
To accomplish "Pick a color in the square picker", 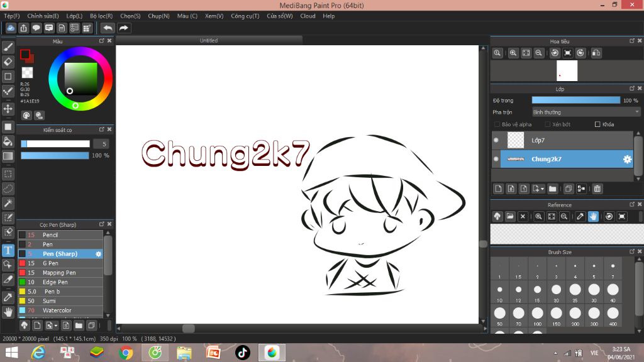I will (x=81, y=79).
